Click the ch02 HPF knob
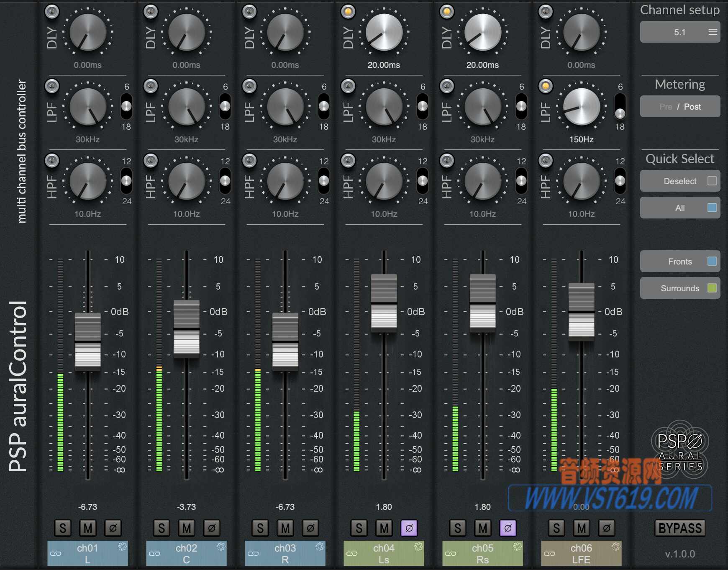The height and width of the screenshot is (570, 728). pos(187,181)
